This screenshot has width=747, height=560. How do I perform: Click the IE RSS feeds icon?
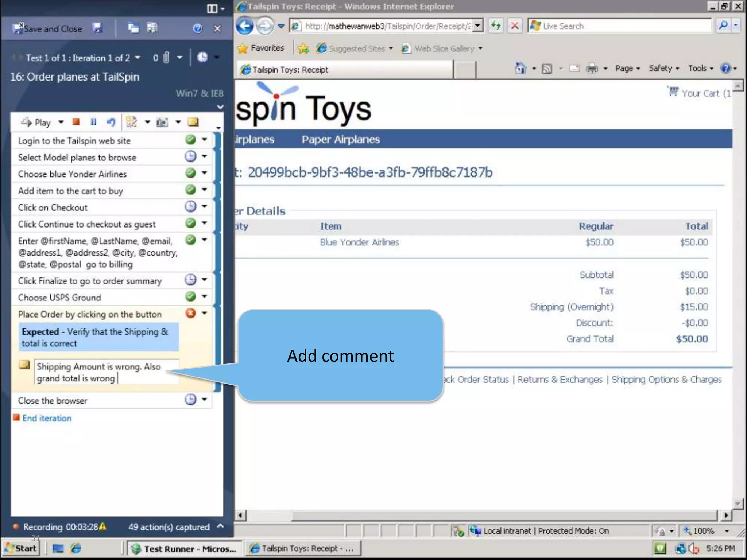547,69
